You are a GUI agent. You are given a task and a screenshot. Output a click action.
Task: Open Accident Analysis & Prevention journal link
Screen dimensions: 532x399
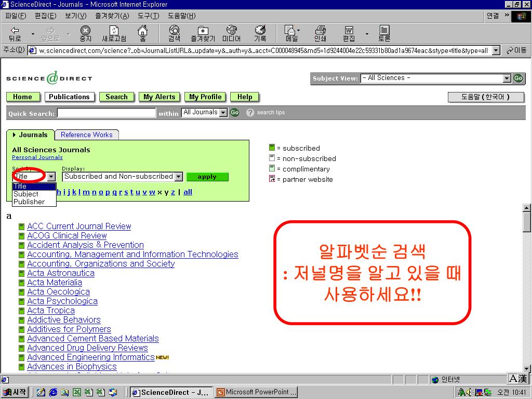86,245
